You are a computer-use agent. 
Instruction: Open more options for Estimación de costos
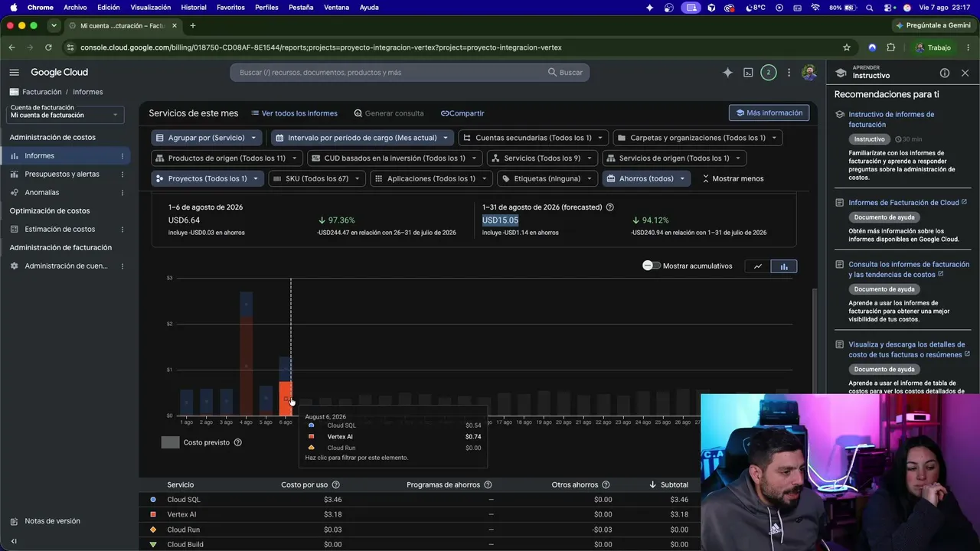click(122, 230)
